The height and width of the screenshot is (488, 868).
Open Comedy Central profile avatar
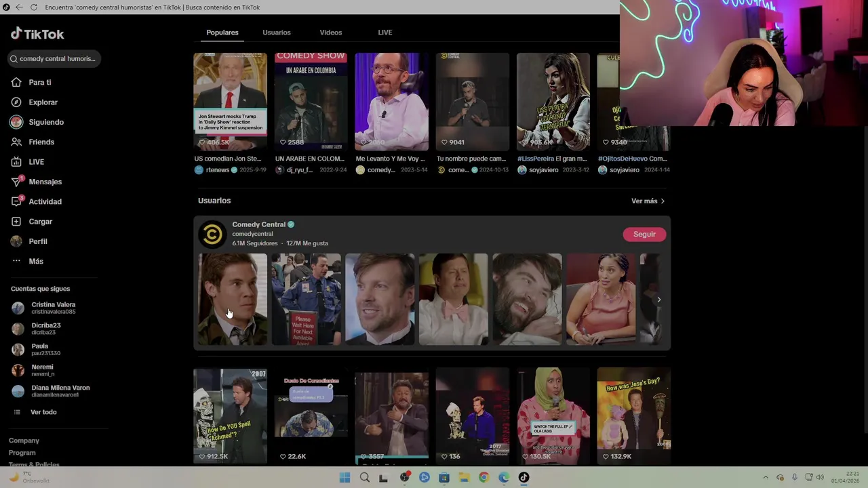pos(212,234)
